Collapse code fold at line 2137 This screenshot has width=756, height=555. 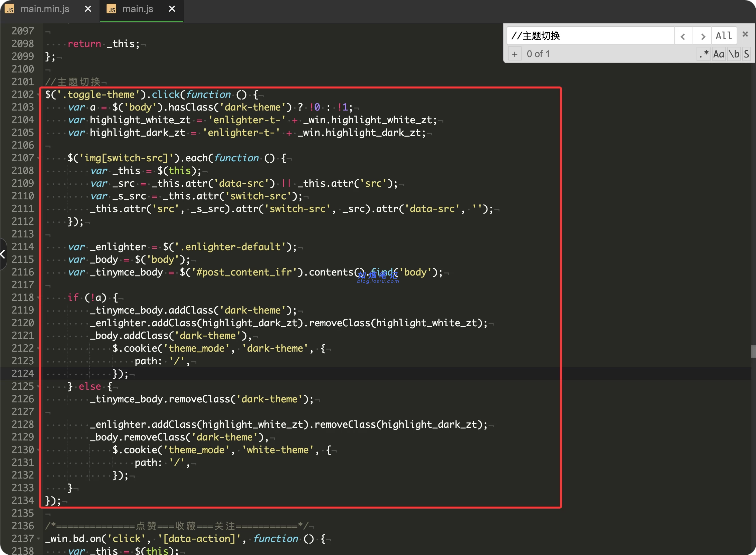38,539
